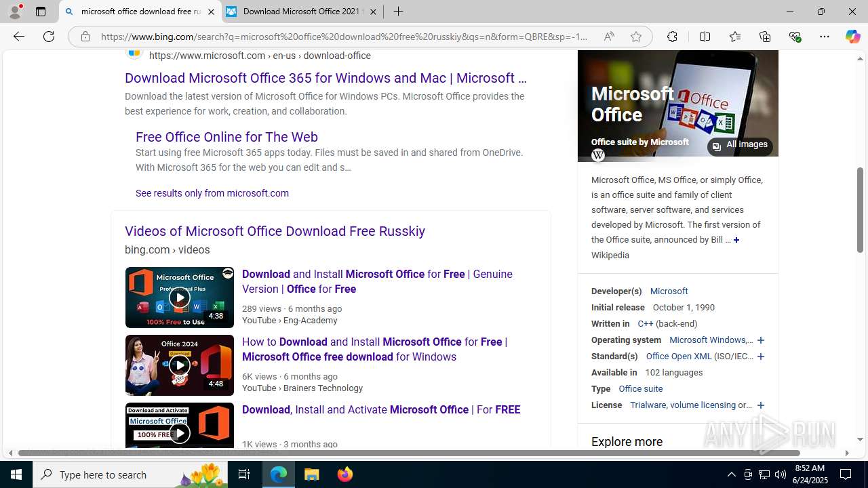Open Videos of Microsoft Office Download Free Russkiy
This screenshot has height=488, width=868.
click(275, 231)
